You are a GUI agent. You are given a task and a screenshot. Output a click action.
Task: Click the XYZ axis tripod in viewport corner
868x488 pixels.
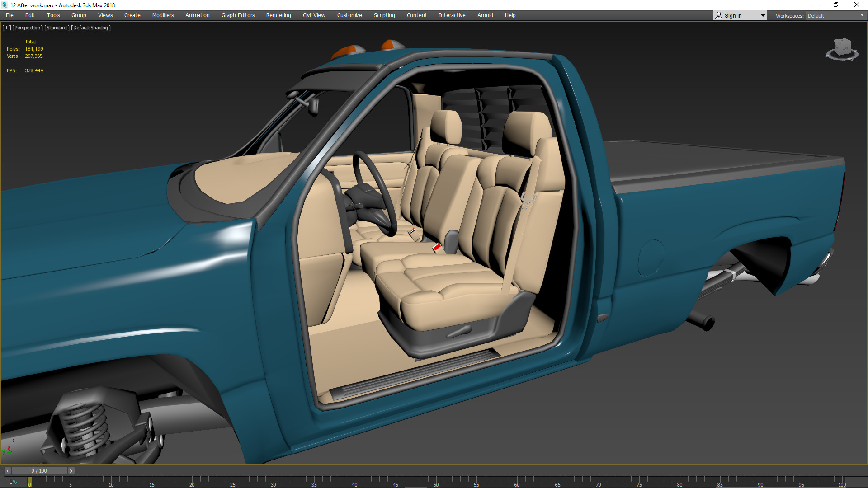point(9,446)
